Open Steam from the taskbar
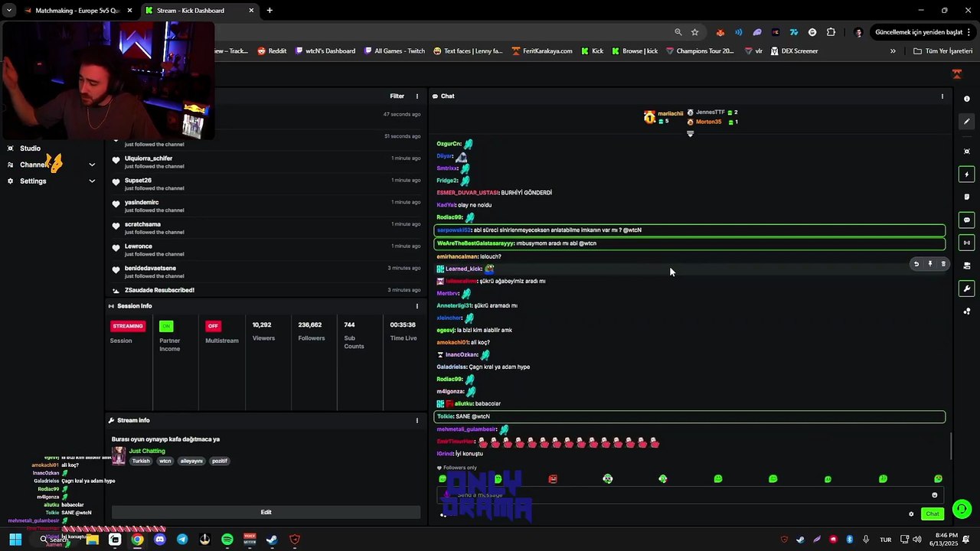The height and width of the screenshot is (551, 980). (272, 540)
